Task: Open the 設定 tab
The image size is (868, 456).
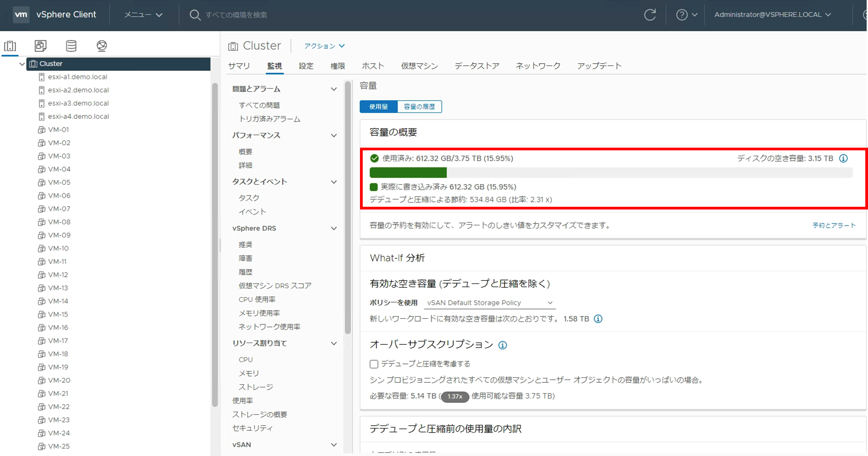Action: tap(306, 66)
